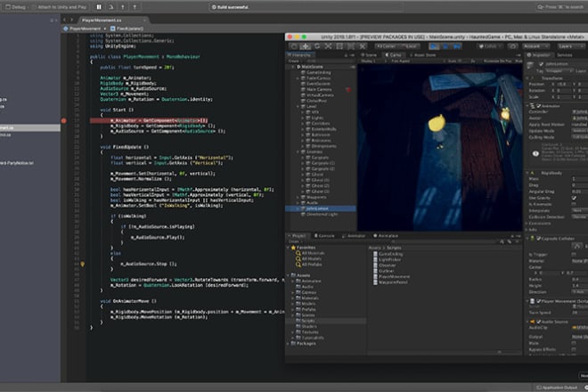Navigate forward in editor history
Image resolution: width=588 pixels, height=392 pixels.
[x=71, y=20]
